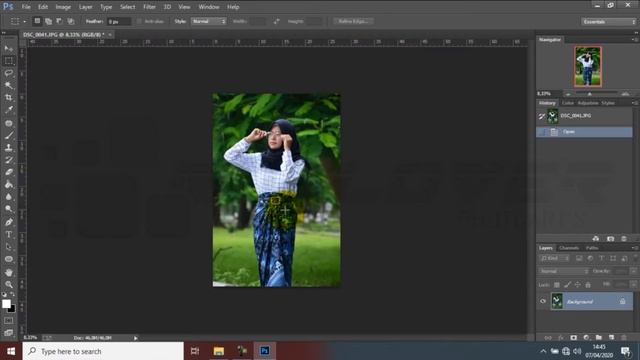Select the Eraser tool
Viewport: 640px width, 360px height.
point(9,172)
